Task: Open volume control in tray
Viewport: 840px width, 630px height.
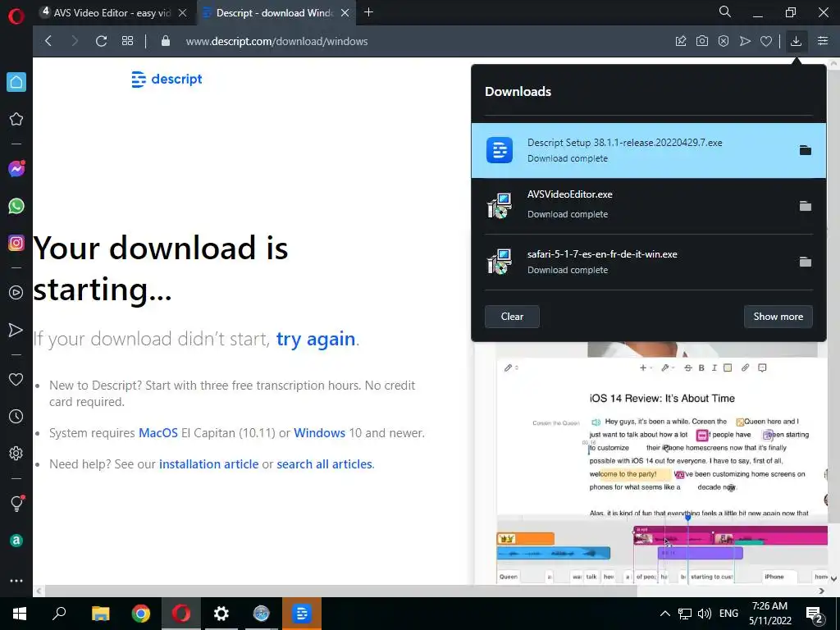Action: 705,614
